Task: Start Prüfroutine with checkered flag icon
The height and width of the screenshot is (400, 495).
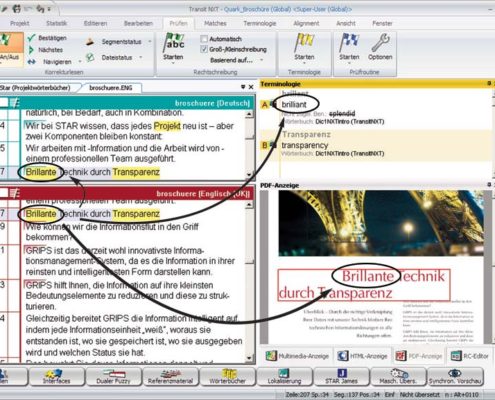Action: [349, 43]
